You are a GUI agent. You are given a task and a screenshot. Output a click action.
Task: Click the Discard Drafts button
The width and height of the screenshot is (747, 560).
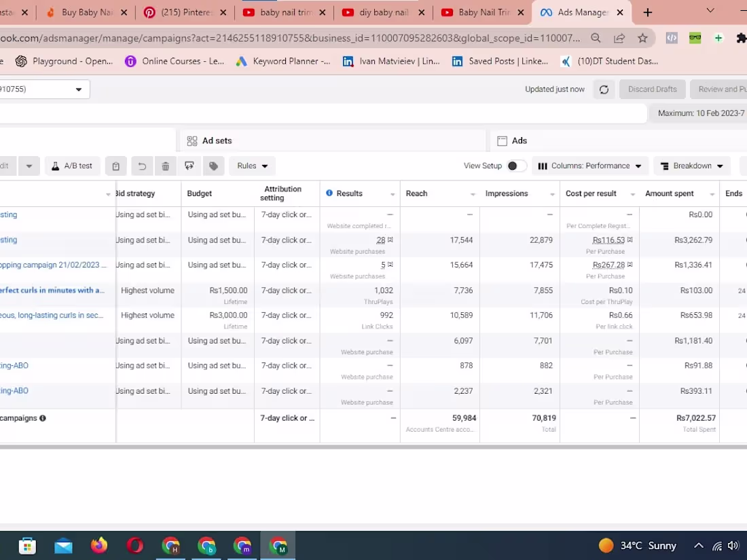pyautogui.click(x=652, y=90)
